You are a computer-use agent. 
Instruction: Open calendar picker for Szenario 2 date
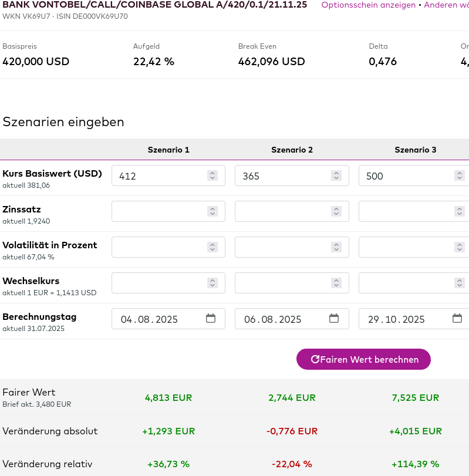334,319
